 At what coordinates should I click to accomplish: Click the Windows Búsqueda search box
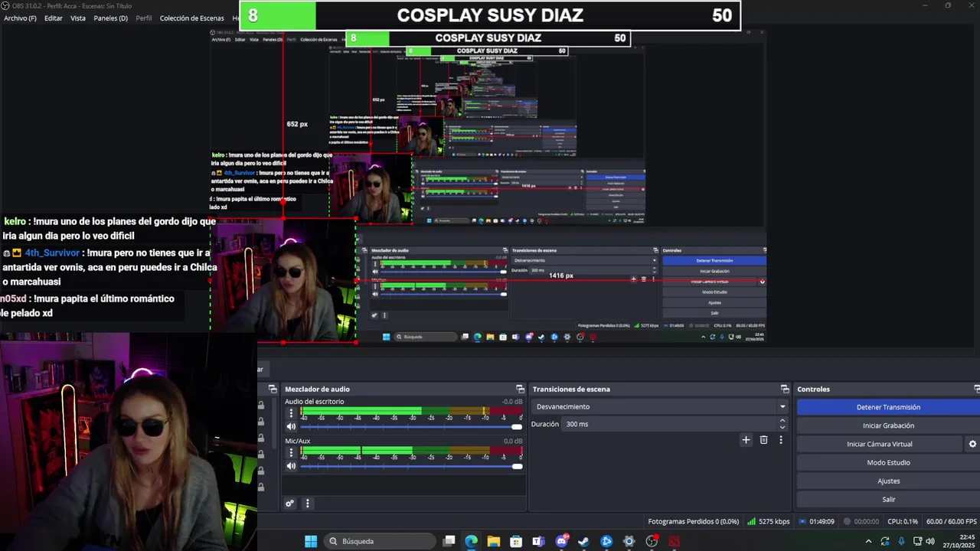coord(381,541)
